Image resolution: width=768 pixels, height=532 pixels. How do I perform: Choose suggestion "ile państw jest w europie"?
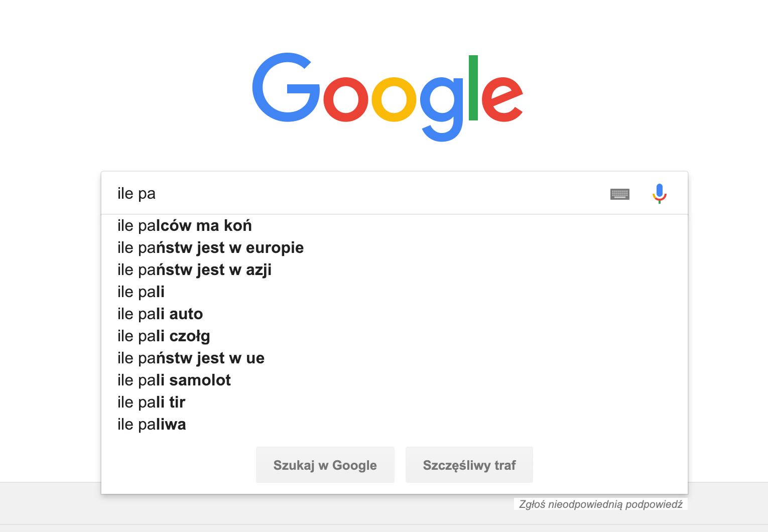(210, 248)
